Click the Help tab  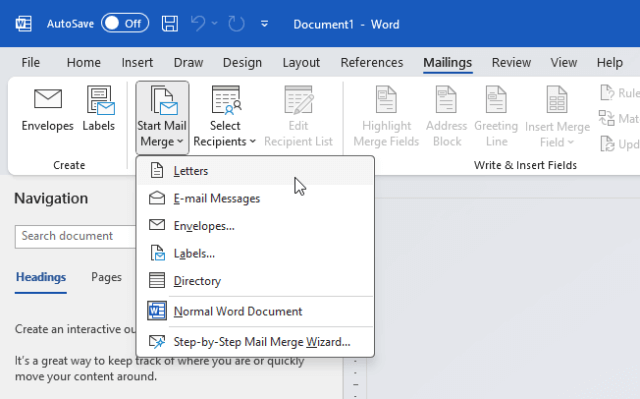click(610, 62)
